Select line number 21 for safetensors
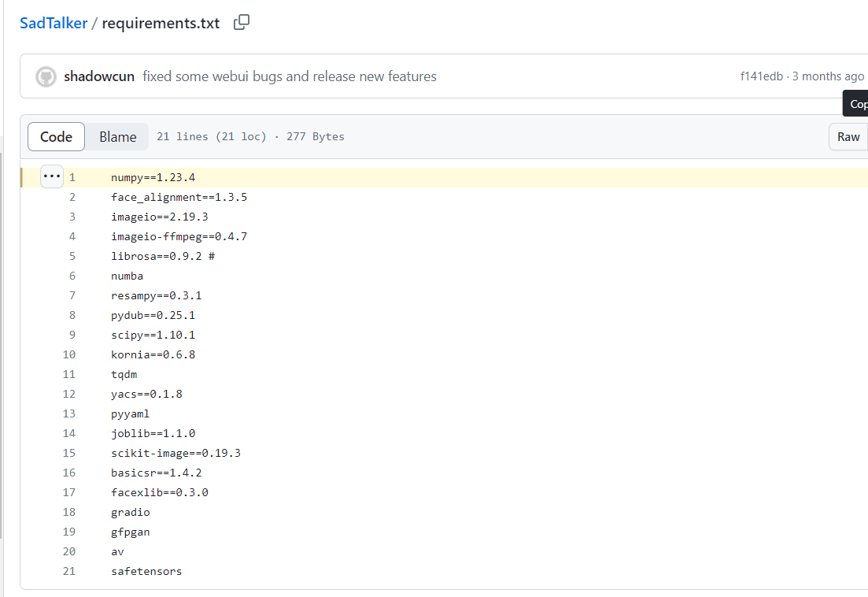 pyautogui.click(x=69, y=571)
